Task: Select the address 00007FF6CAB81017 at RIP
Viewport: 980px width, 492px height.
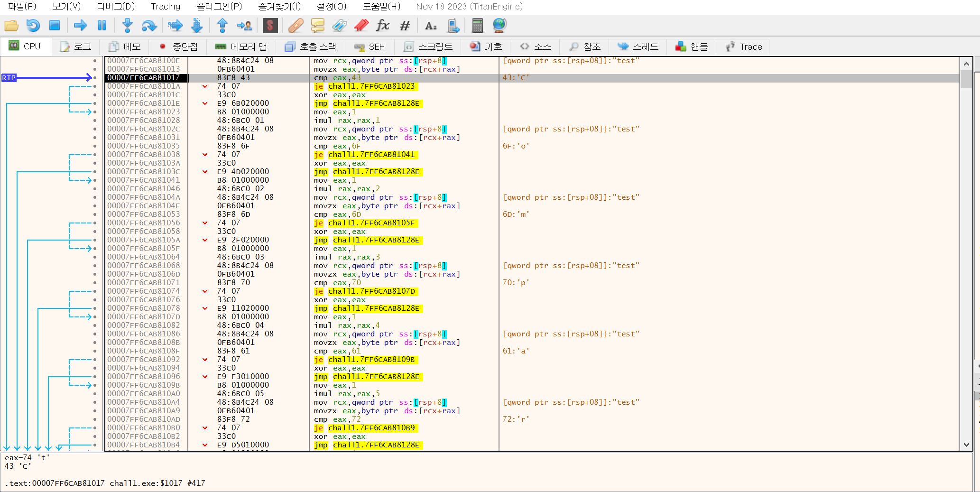Action: pos(143,78)
